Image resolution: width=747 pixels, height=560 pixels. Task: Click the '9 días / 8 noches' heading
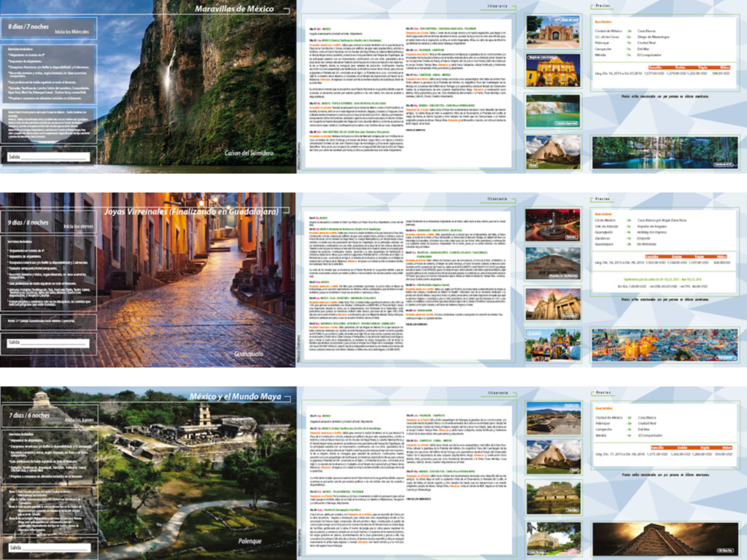[28, 222]
